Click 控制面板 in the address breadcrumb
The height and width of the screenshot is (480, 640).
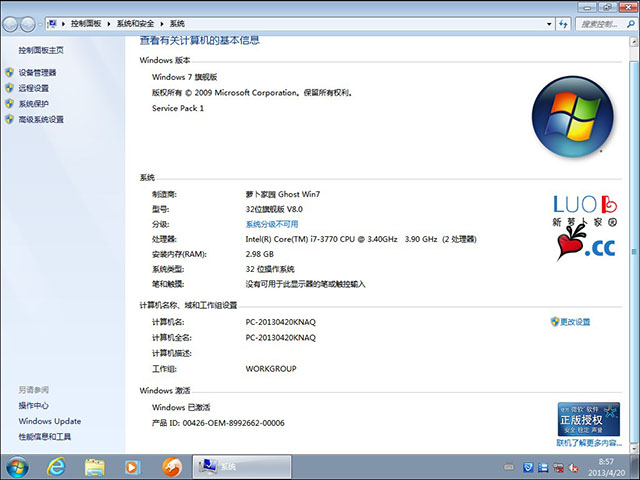86,24
